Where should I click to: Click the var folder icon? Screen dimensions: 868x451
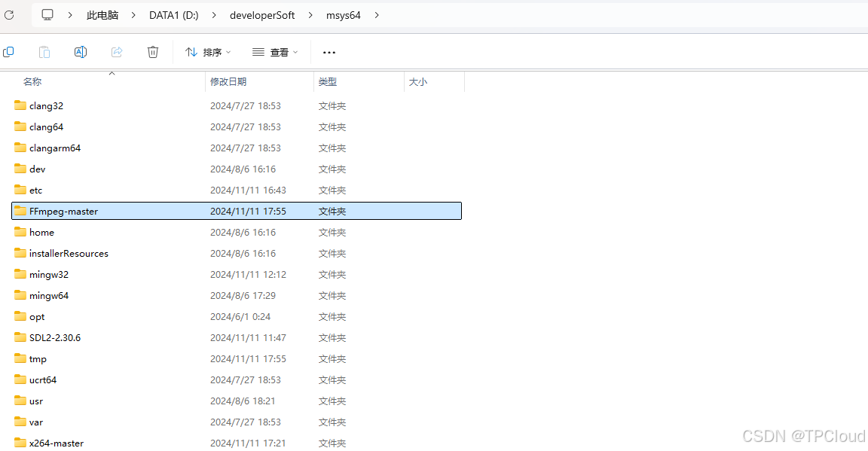pos(20,421)
